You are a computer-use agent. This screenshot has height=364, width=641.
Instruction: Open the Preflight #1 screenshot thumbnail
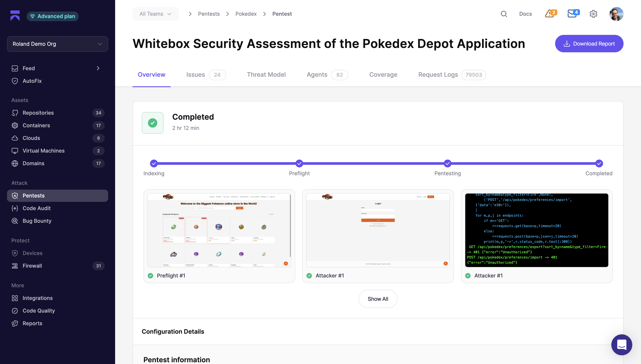tap(219, 230)
